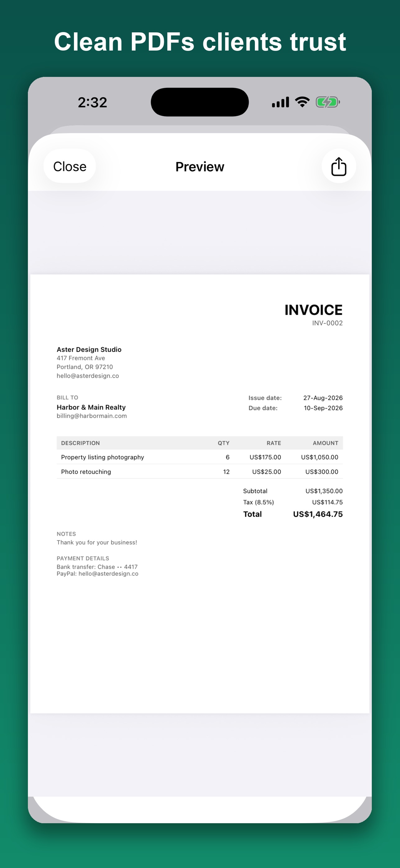The image size is (400, 868).
Task: Tap hello@asterdesign.co under the studio address
Action: [88, 376]
